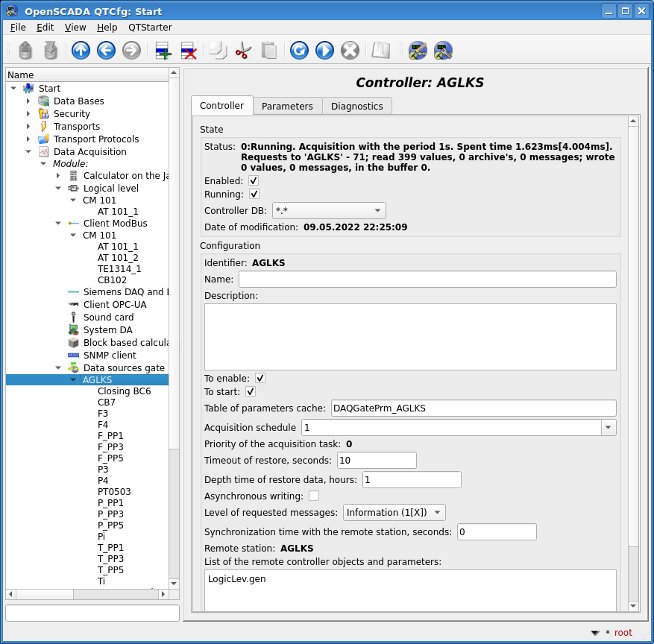
Task: Click the Transports lightning icon in the tree
Action: coord(44,126)
